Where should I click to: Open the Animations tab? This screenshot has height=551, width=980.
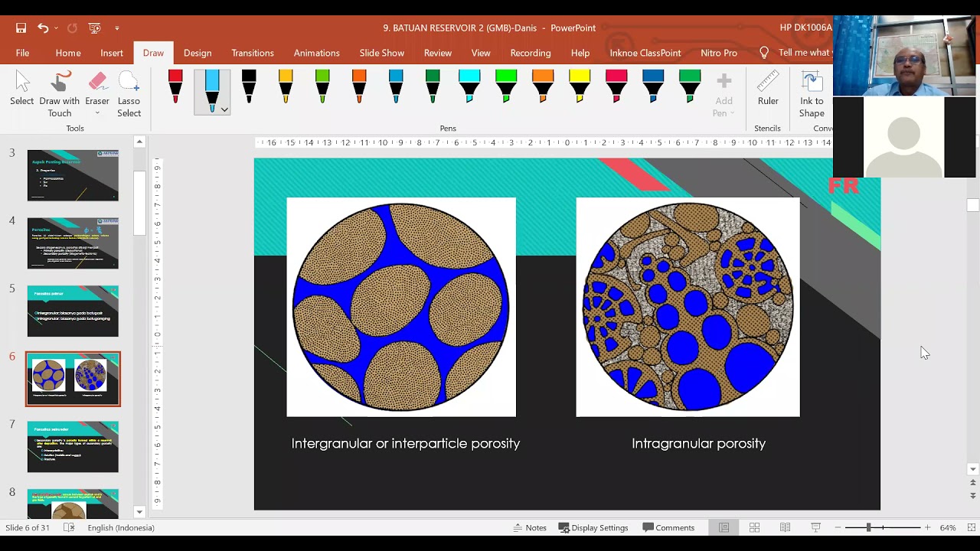click(317, 53)
